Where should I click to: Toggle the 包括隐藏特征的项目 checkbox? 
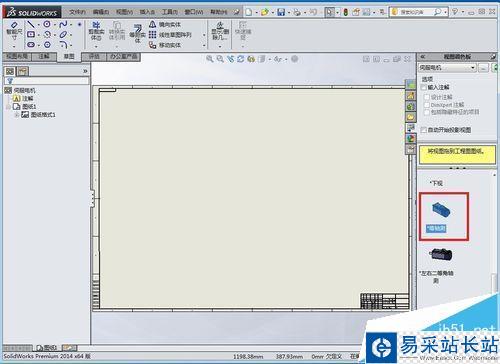click(427, 112)
